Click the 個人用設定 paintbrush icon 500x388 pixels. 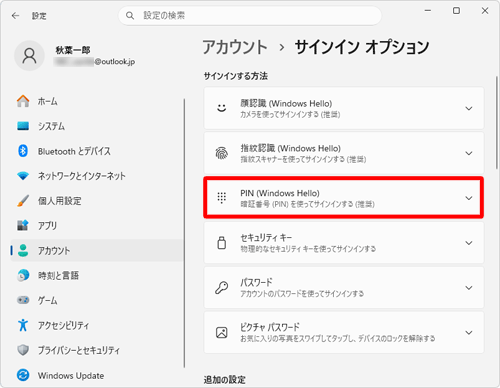[x=23, y=201]
